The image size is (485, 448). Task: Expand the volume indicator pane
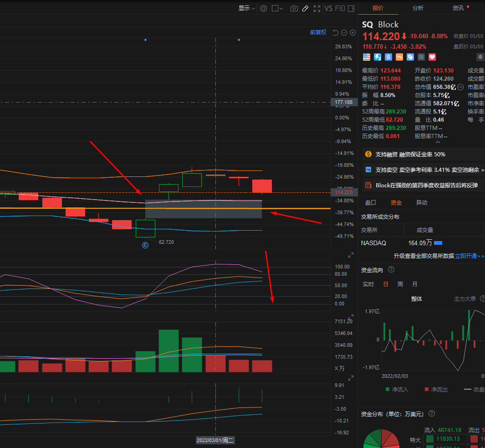[351, 317]
